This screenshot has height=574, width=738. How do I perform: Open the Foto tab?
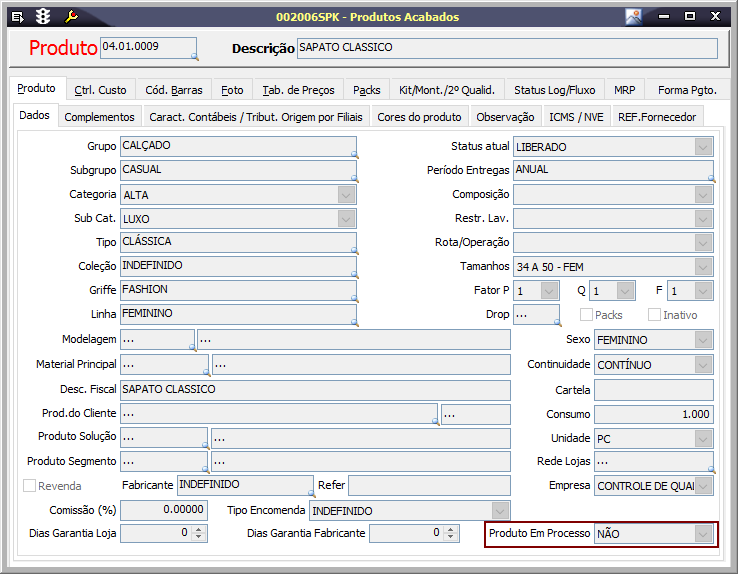point(232,90)
